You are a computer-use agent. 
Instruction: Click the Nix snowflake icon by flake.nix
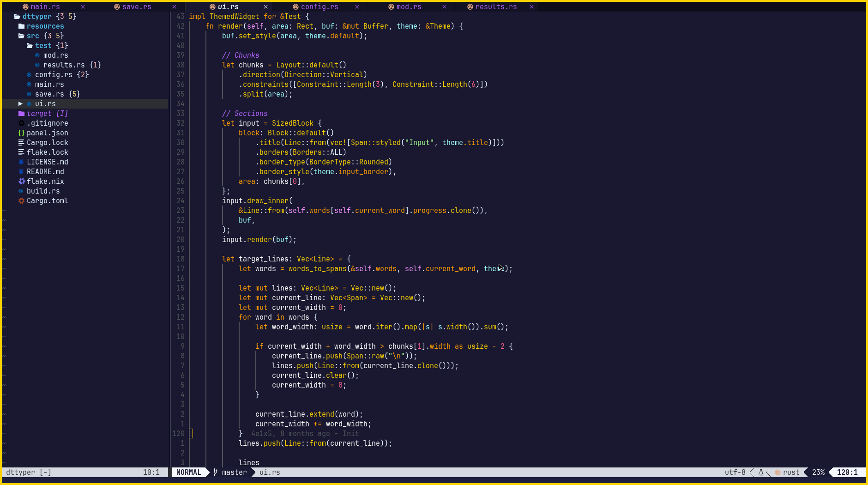(x=21, y=182)
